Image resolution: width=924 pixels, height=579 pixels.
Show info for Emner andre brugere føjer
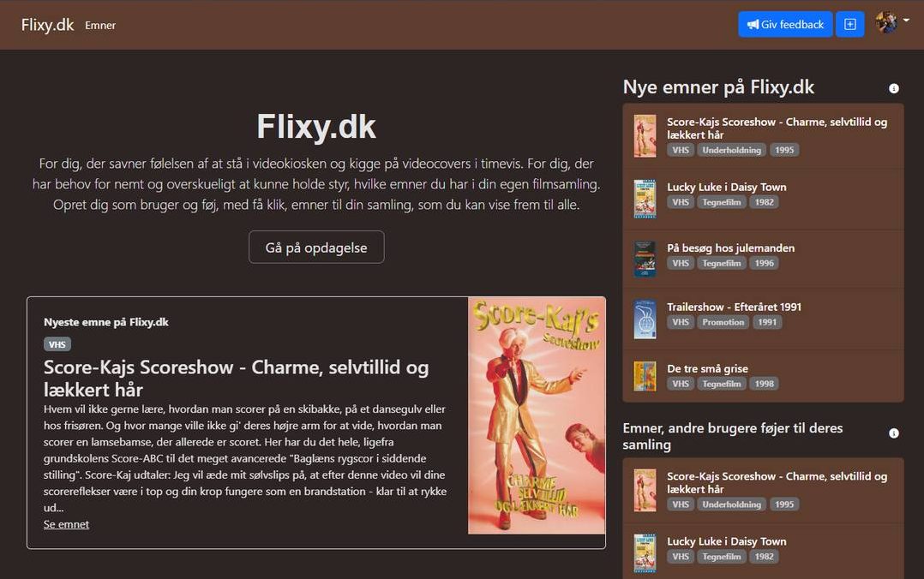tap(894, 433)
